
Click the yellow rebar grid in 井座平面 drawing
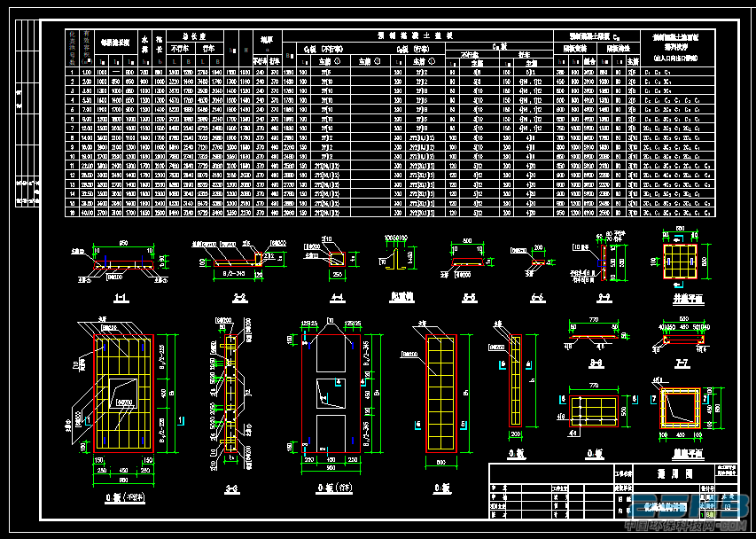pos(680,262)
